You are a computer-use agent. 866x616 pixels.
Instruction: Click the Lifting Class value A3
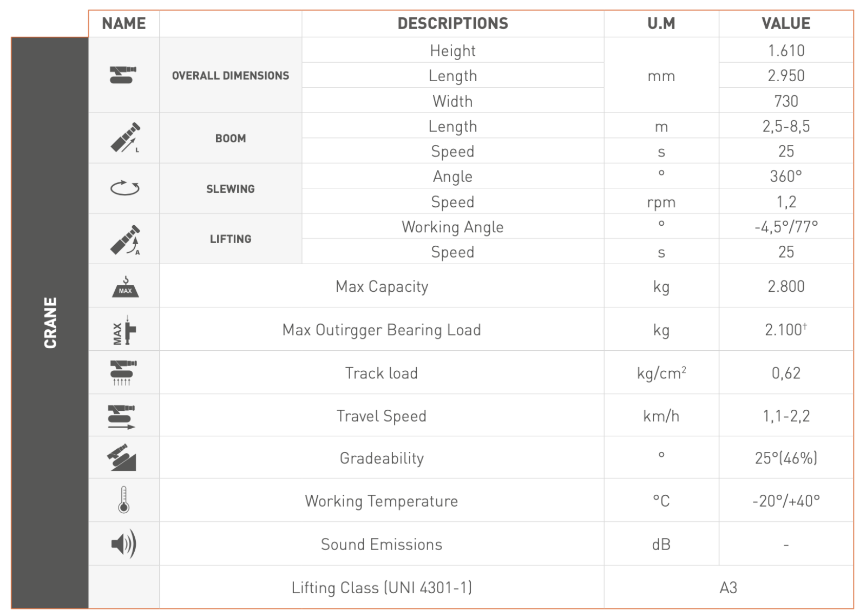click(728, 588)
